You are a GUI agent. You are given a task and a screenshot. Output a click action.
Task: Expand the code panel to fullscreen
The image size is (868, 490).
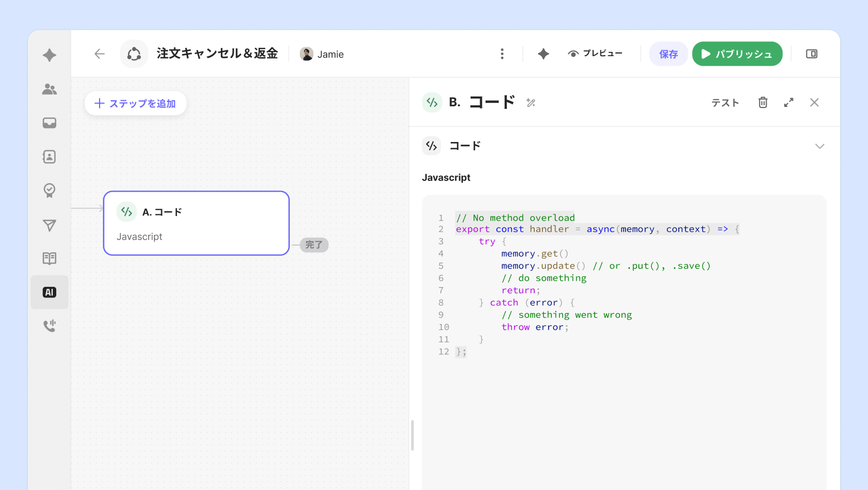point(788,102)
